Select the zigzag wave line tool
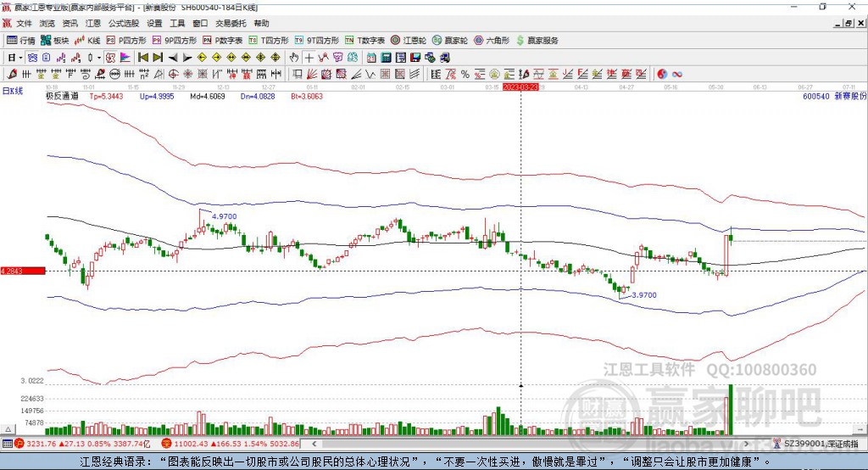Screen dimensions: 868x470 pyautogui.click(x=370, y=74)
